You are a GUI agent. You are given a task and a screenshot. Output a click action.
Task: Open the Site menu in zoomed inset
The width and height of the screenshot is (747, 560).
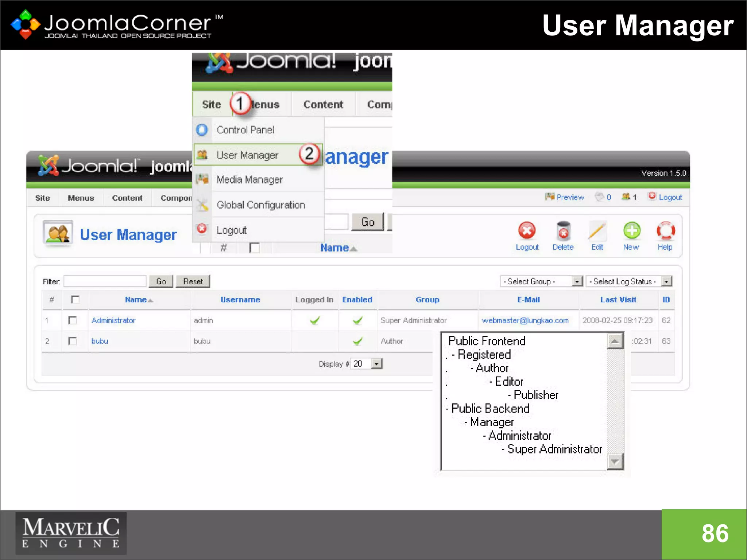212,105
